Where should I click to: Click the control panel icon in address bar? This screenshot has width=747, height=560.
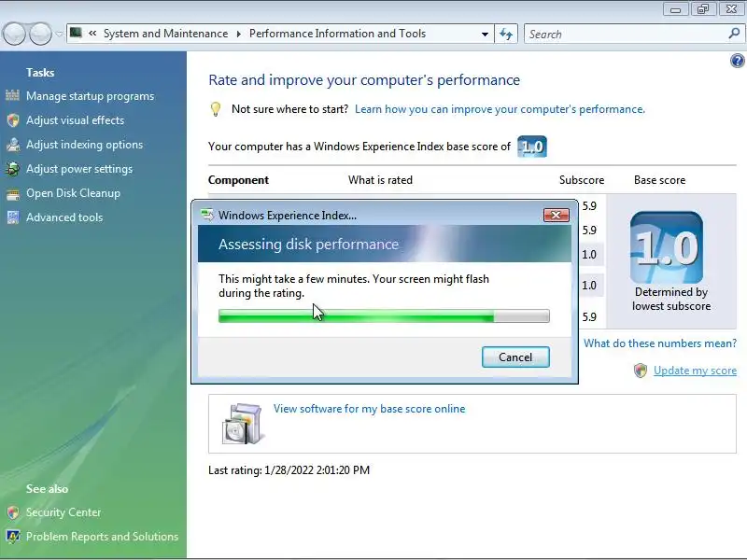coord(76,33)
